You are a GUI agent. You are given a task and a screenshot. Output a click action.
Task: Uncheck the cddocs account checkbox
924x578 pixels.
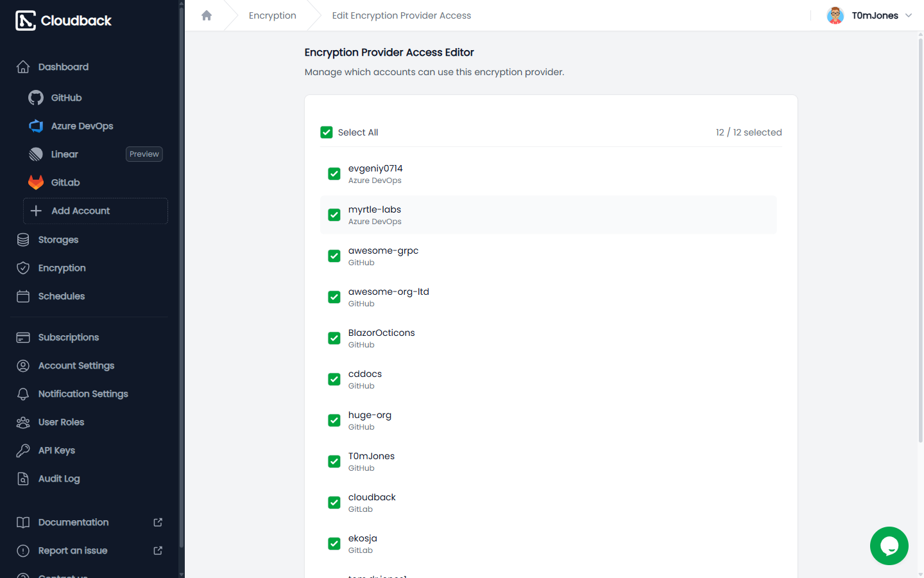coord(334,379)
